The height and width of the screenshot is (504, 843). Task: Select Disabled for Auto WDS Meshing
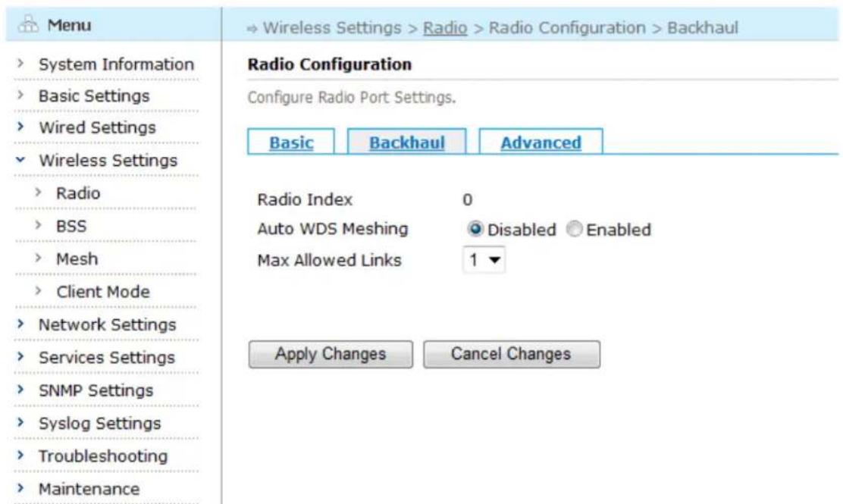click(x=475, y=229)
